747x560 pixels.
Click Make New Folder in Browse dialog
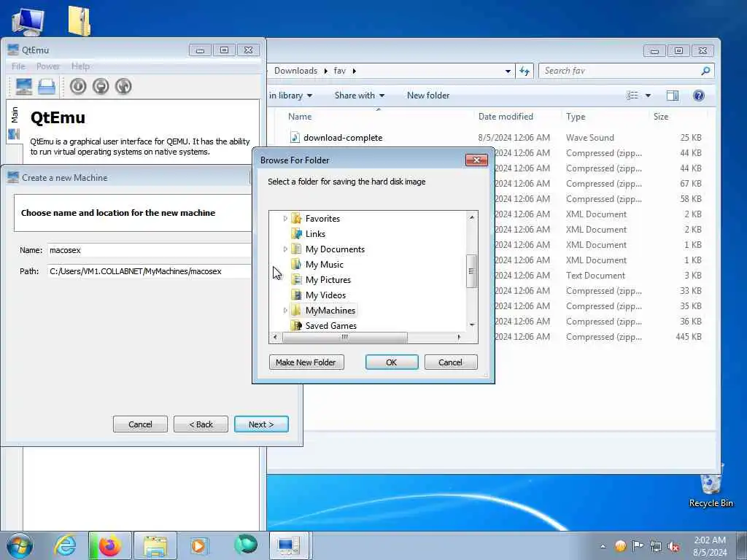coord(306,362)
